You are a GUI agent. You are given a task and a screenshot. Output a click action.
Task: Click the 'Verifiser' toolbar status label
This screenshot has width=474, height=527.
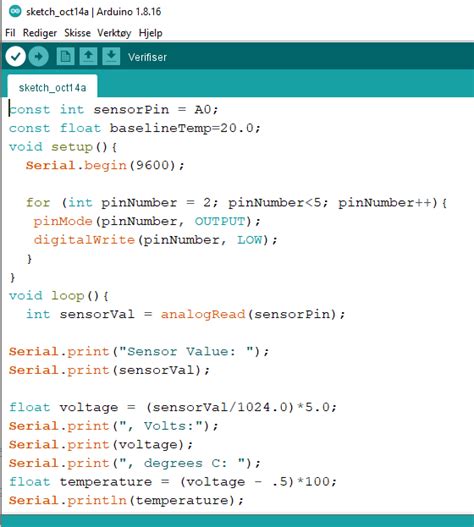(147, 57)
